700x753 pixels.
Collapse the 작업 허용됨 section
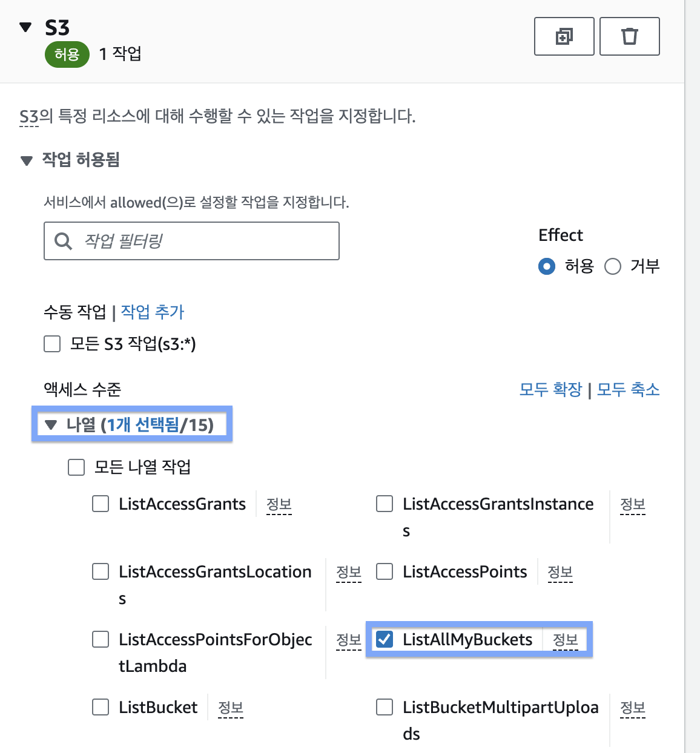tap(27, 160)
